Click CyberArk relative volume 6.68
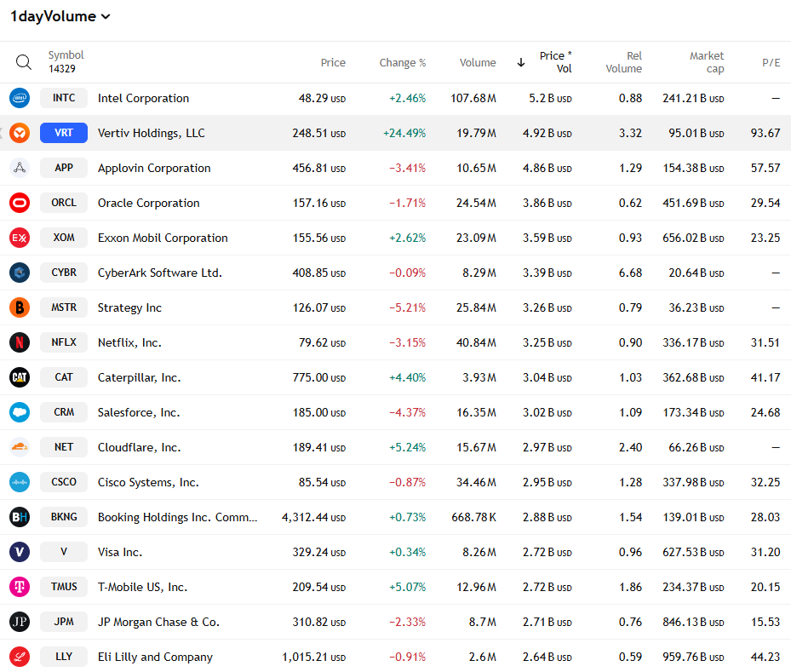 point(631,273)
